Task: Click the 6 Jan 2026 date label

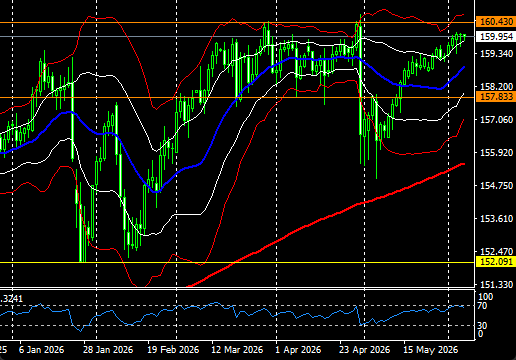Action: click(x=41, y=350)
